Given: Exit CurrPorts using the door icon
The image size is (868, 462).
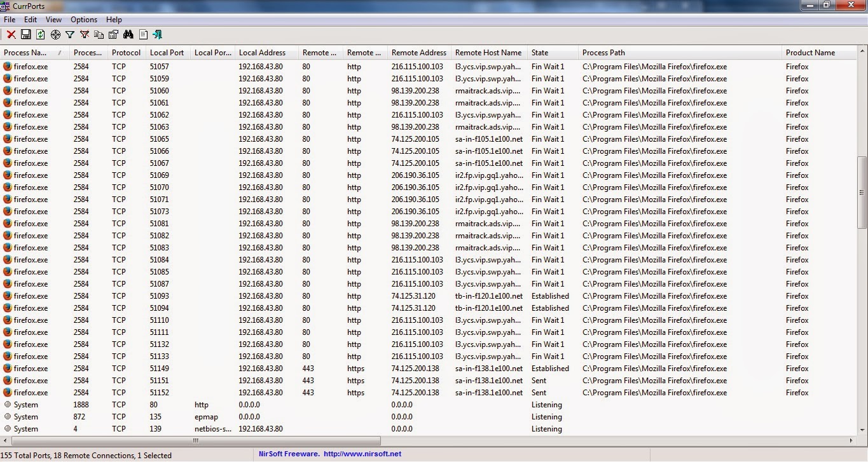Looking at the screenshot, I should click(158, 34).
